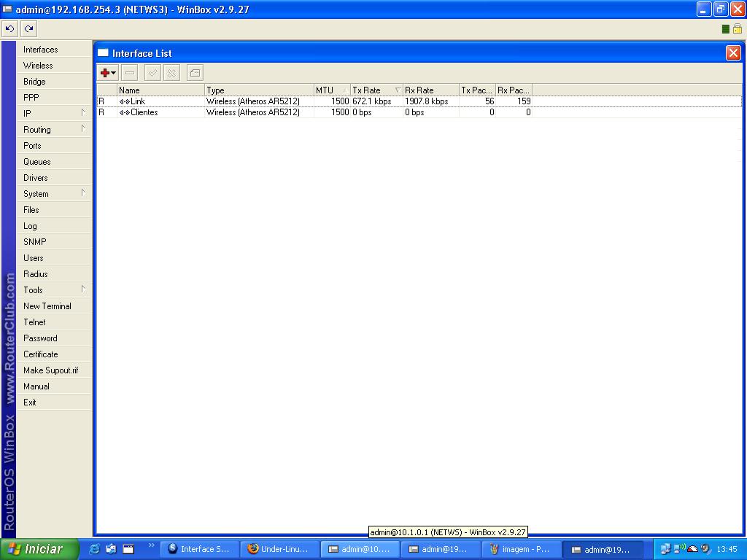Switch to the admin@10.... taskbar button
The image size is (747, 560).
pyautogui.click(x=359, y=549)
